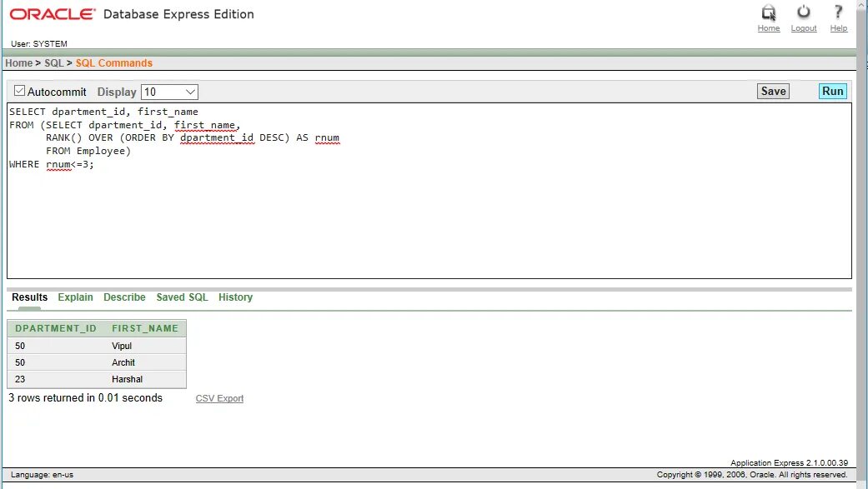The width and height of the screenshot is (868, 489).
Task: Open the Saved SQL tab
Action: 182,297
